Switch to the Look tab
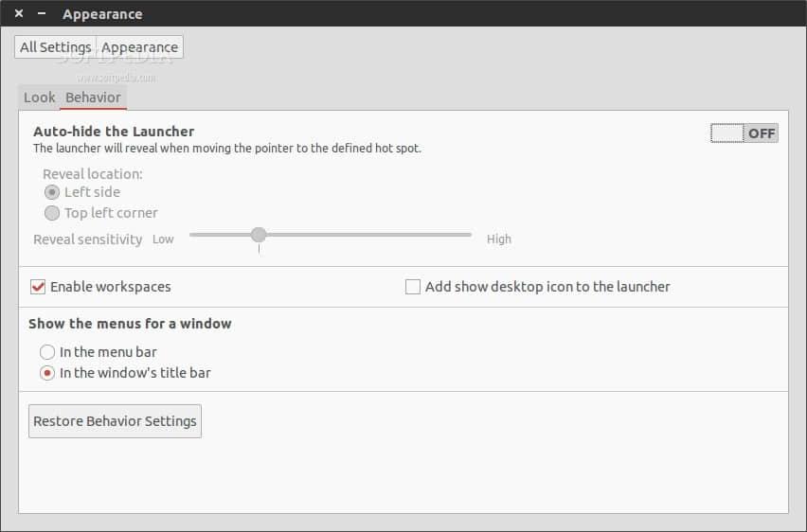 pyautogui.click(x=40, y=98)
